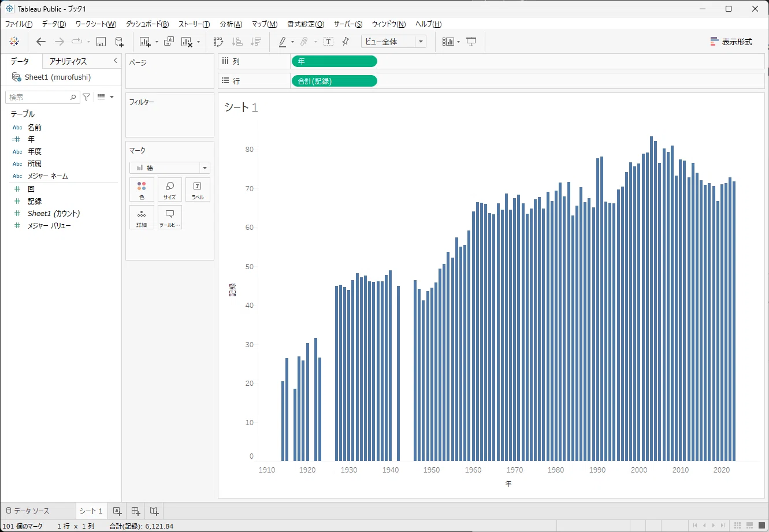Open the ワークシート(W) menu
This screenshot has height=532, width=769.
(x=96, y=24)
